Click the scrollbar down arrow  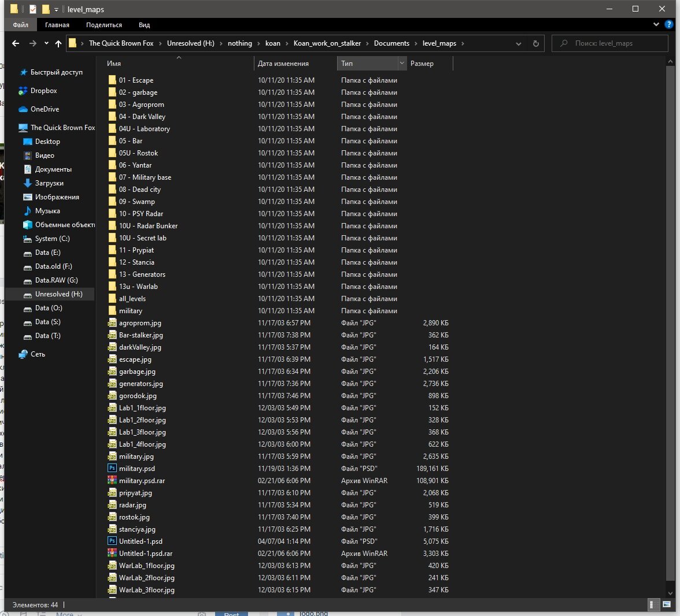(x=671, y=593)
